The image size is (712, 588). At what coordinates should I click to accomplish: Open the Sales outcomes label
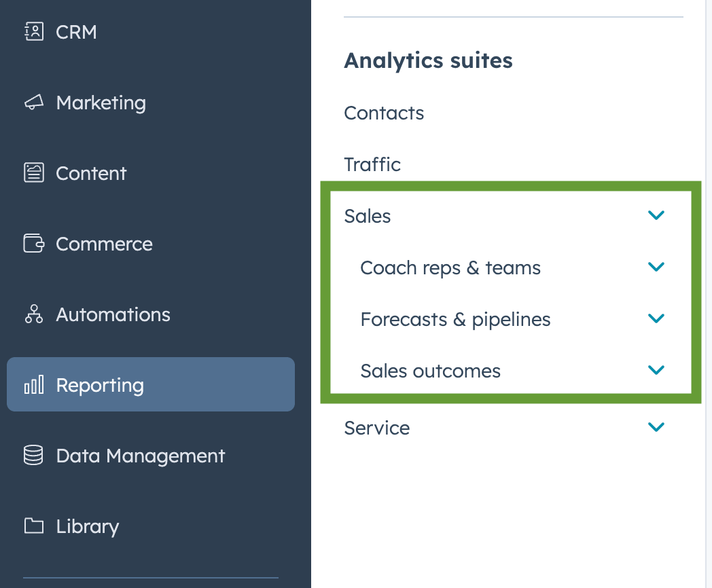[431, 371]
